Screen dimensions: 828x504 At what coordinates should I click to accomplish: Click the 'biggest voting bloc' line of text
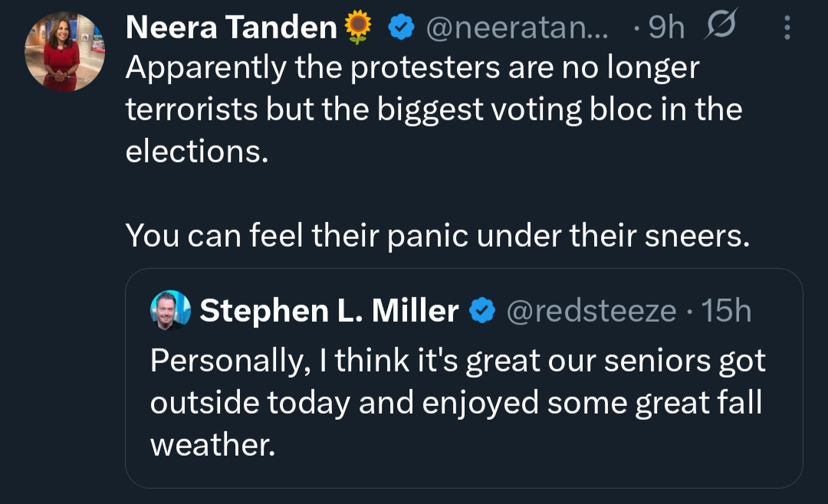tap(433, 110)
